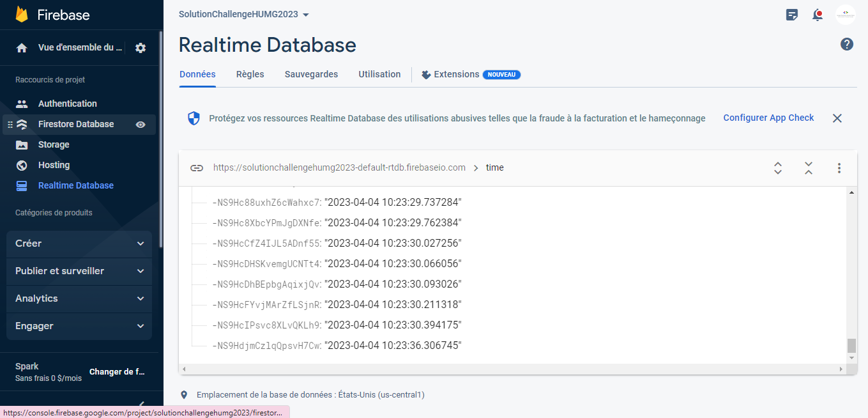
Task: Open notifications via the bell icon
Action: click(x=817, y=14)
